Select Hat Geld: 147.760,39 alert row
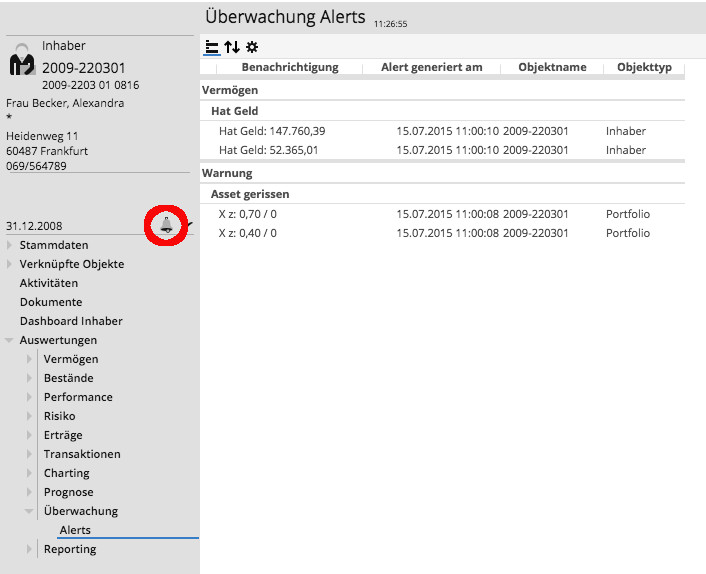The height and width of the screenshot is (574, 706). click(x=272, y=131)
